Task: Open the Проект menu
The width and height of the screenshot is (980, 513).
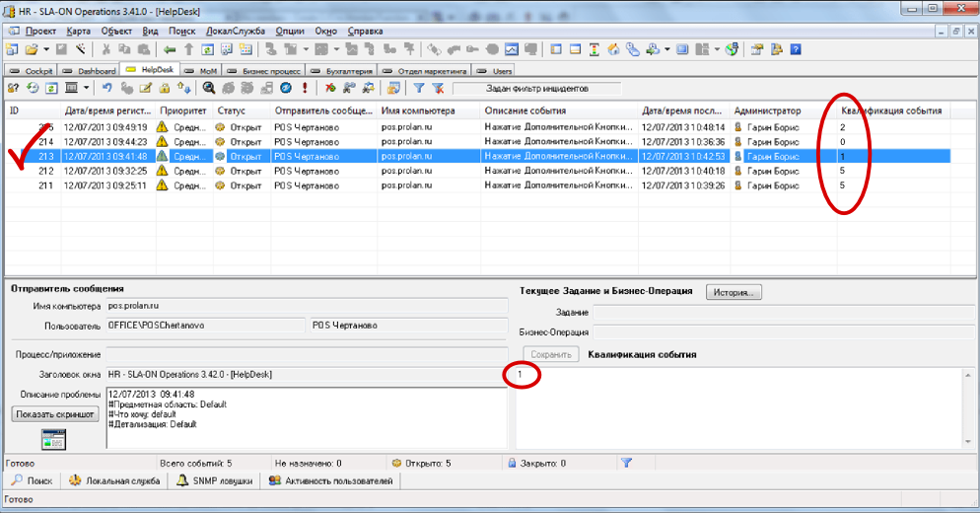Action: (40, 31)
